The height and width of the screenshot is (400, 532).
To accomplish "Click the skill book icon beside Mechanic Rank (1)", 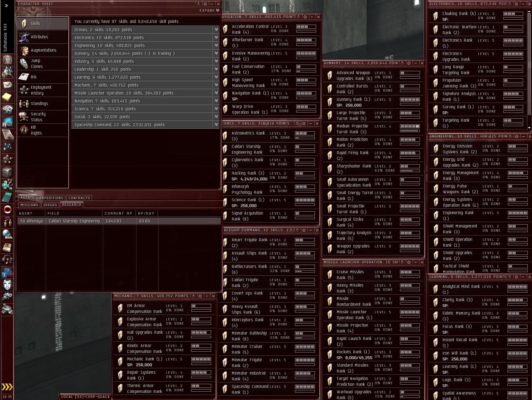I will tap(120, 362).
